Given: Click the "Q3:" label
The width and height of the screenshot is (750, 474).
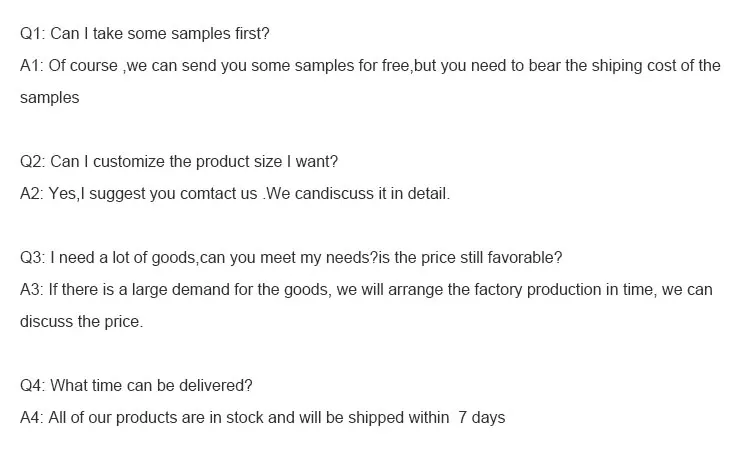Looking at the screenshot, I should coord(33,258).
